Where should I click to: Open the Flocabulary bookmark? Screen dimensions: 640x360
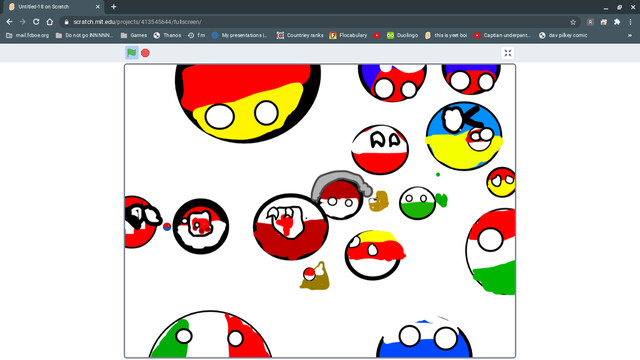pyautogui.click(x=348, y=36)
